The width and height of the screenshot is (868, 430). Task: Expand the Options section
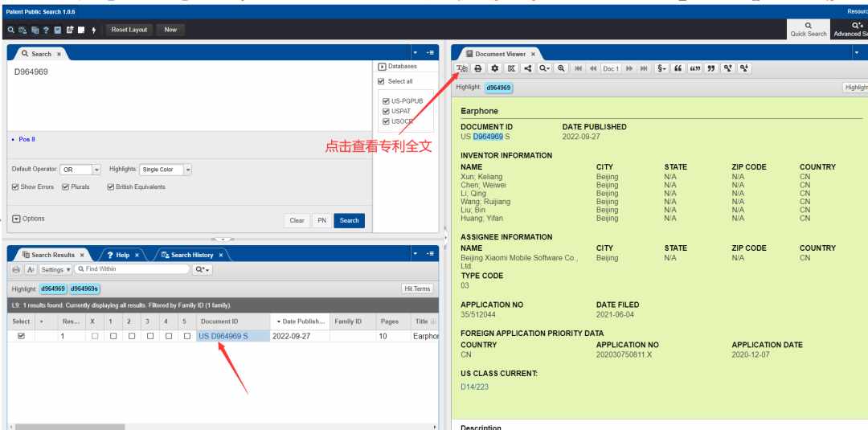coord(16,219)
